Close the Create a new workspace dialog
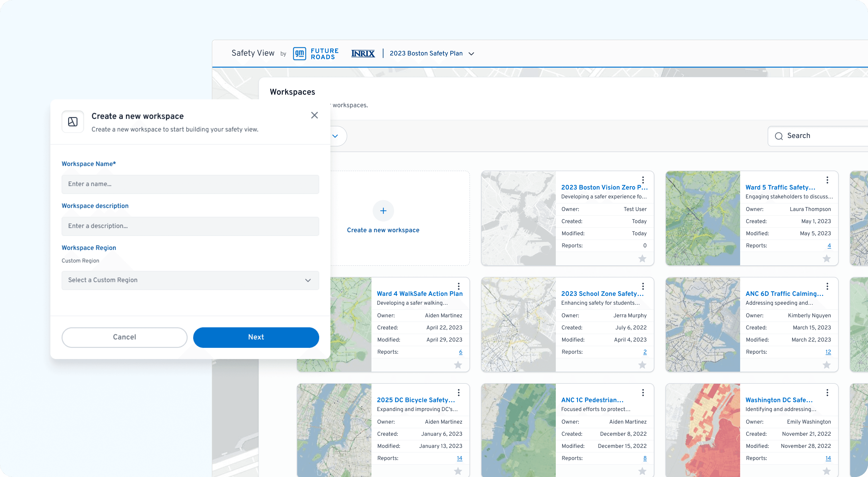 [x=314, y=115]
